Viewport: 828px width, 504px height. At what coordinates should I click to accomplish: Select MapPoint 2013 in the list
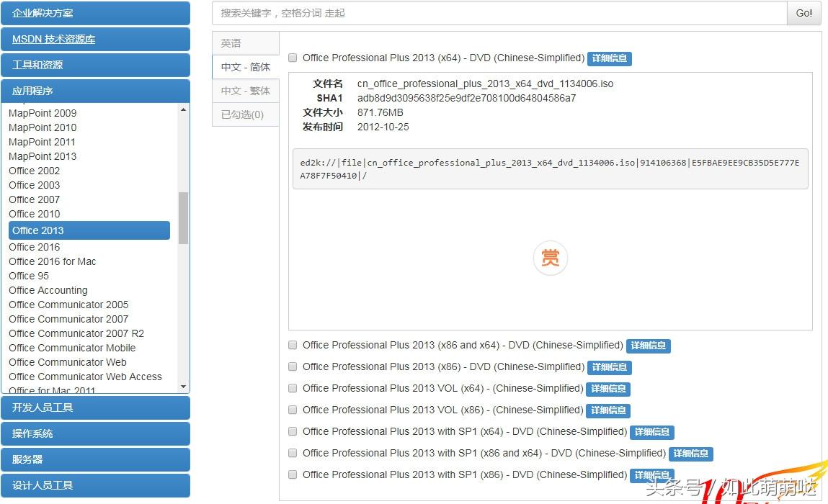click(43, 156)
